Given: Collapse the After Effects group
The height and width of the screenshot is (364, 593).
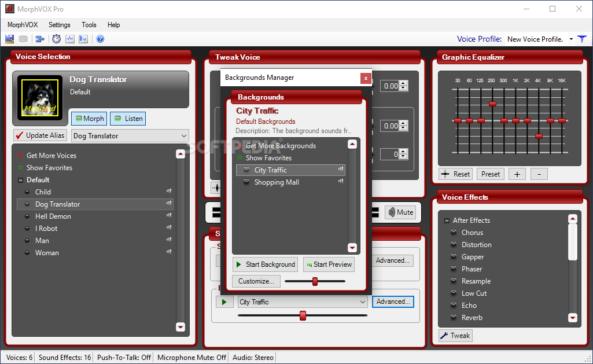Looking at the screenshot, I should pos(447,220).
